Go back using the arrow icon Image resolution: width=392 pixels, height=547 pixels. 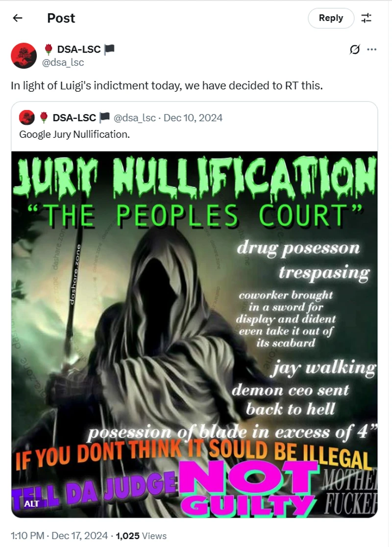point(18,18)
